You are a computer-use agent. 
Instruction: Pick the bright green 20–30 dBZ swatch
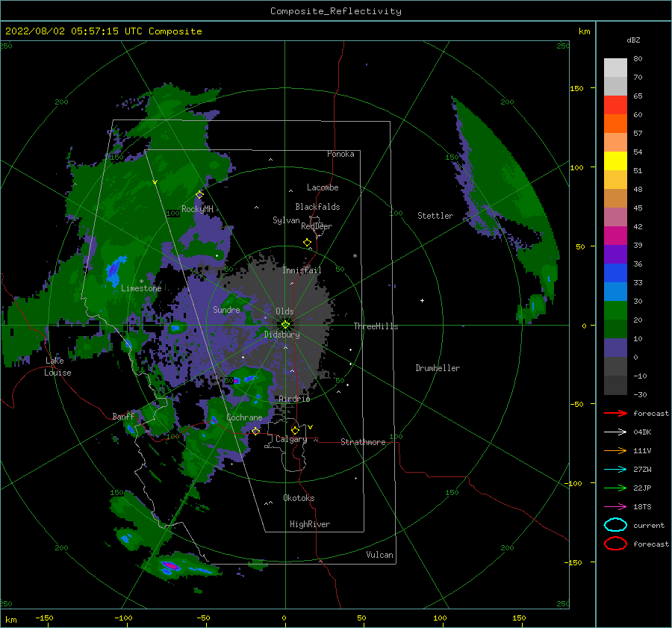click(615, 311)
